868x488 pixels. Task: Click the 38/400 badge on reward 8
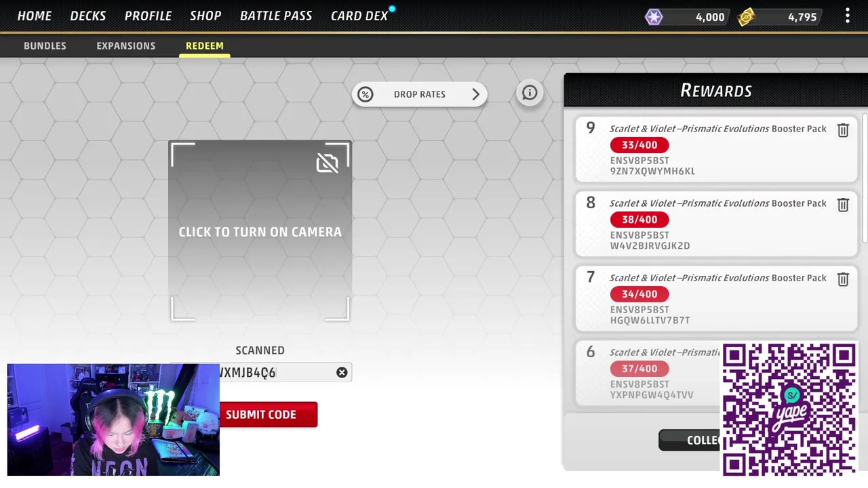click(639, 220)
